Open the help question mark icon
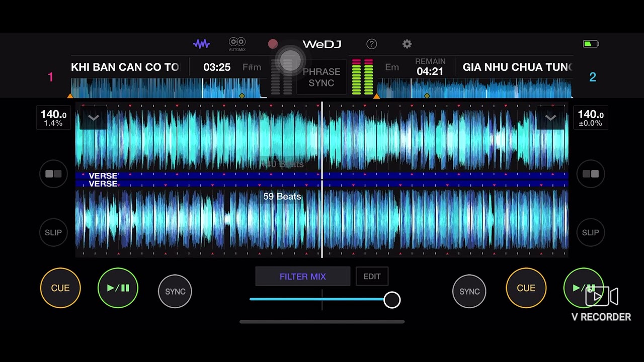Image resolution: width=644 pixels, height=362 pixels. 371,44
